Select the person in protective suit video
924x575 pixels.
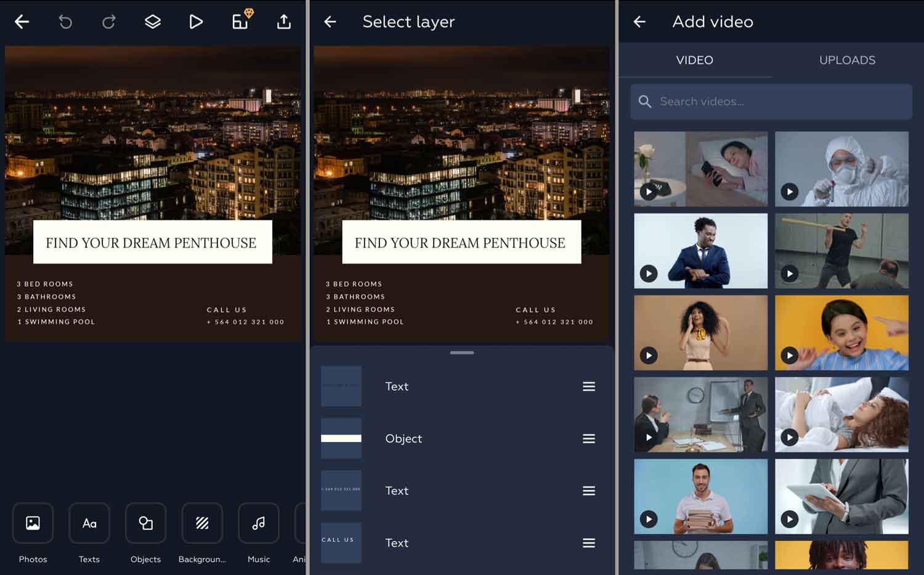[x=841, y=169]
